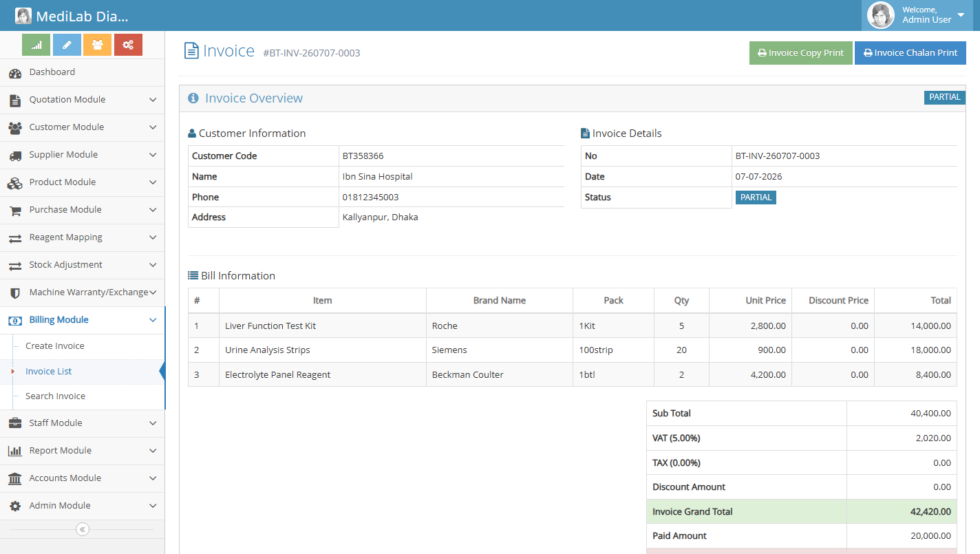Click the Invoice page title document icon
The height and width of the screenshot is (554, 980).
tap(191, 51)
